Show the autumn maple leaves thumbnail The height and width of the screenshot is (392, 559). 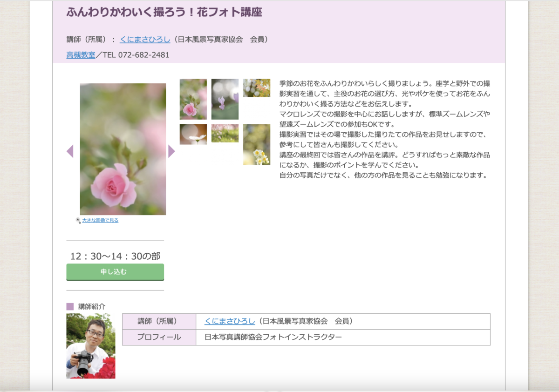click(256, 88)
